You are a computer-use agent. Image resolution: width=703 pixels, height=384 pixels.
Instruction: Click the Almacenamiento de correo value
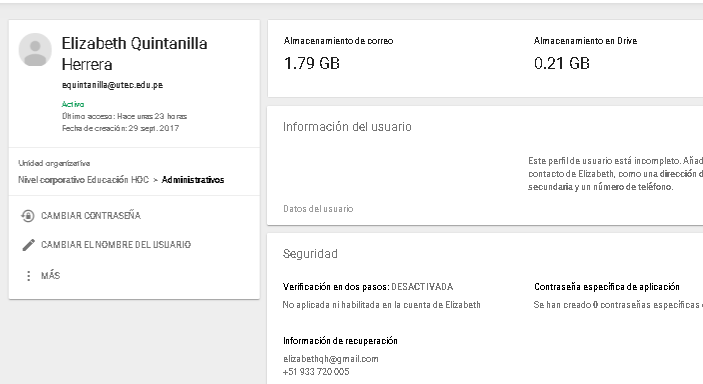312,63
